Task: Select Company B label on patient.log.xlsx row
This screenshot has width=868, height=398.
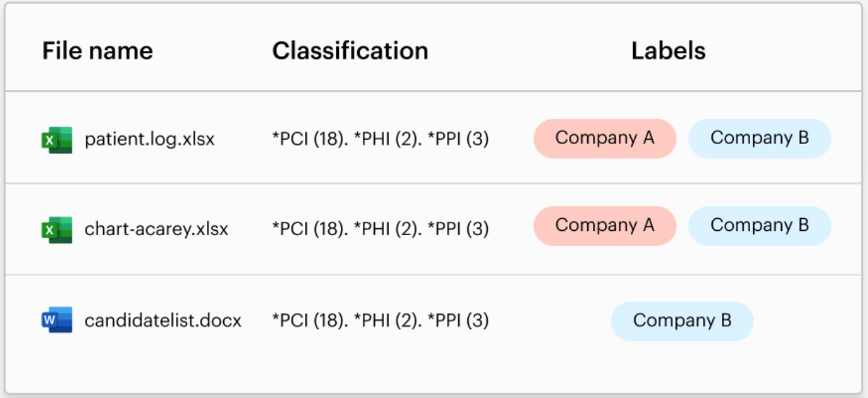Action: (x=760, y=138)
